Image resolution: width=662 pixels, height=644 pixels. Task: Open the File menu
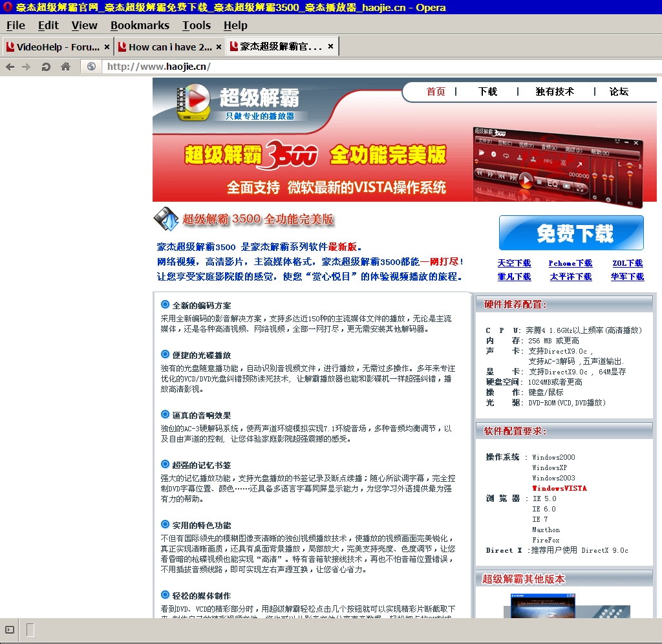[16, 25]
